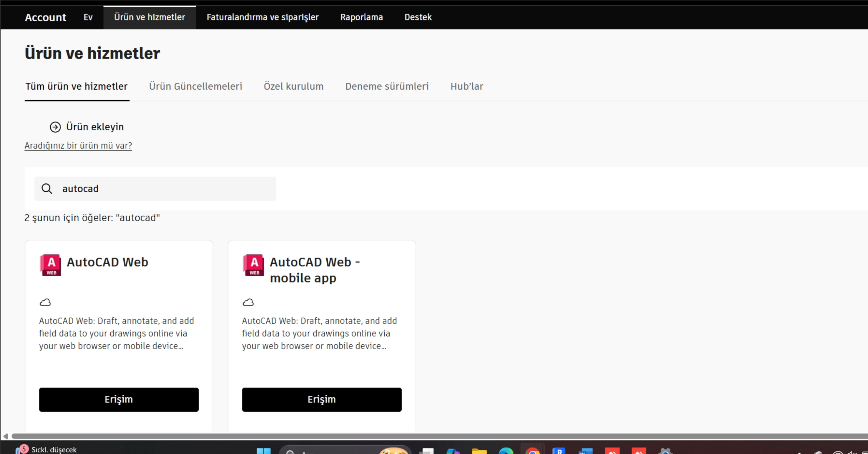Open the Windows Start menu from the taskbar
Screen dimensions: 868x454
point(263,451)
